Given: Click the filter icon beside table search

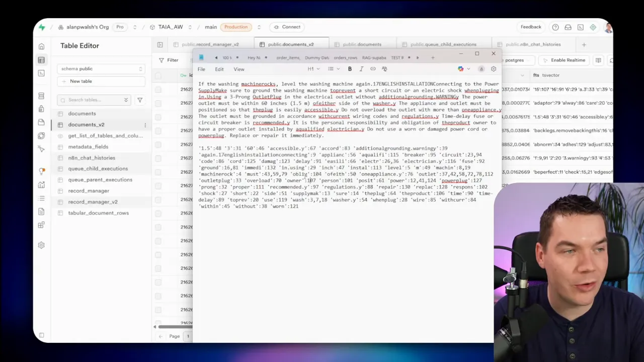Looking at the screenshot, I should coord(140,100).
